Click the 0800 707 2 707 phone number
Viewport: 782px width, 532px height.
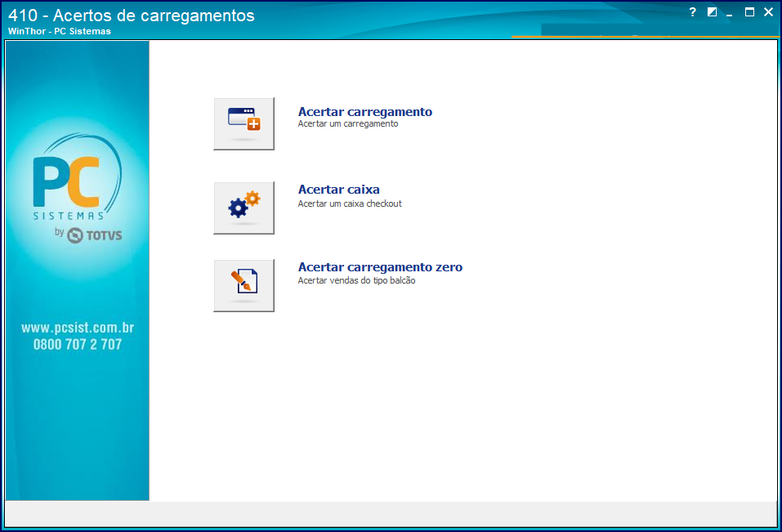pos(78,344)
